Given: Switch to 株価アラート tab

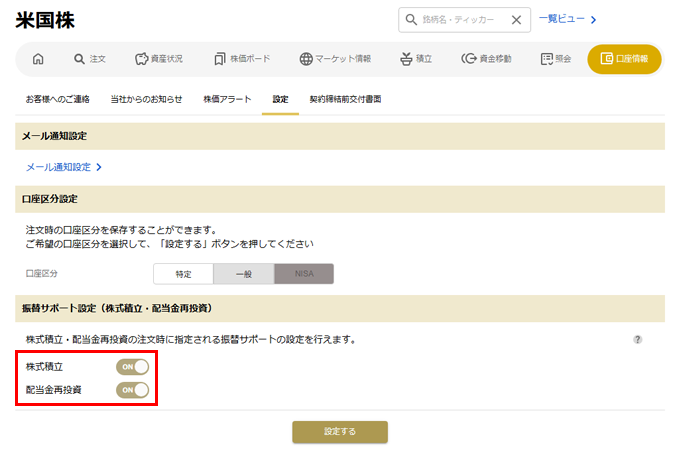Looking at the screenshot, I should [227, 99].
